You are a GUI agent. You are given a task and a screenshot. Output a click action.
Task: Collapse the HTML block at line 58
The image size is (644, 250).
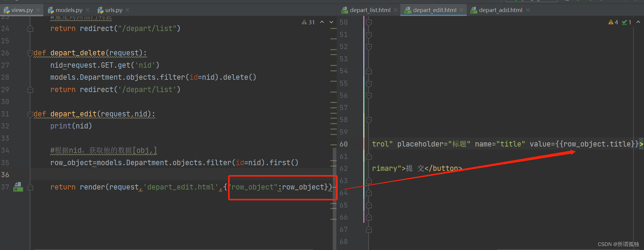[369, 120]
